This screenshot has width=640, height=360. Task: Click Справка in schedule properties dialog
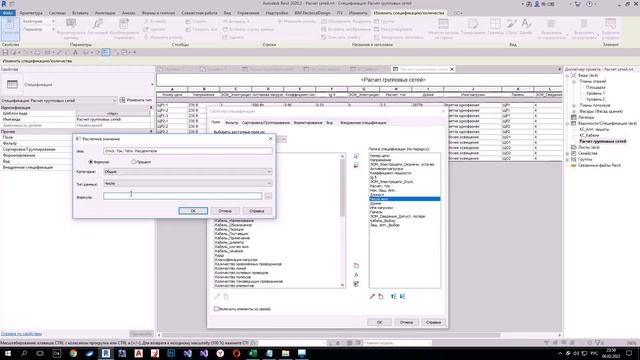433,322
